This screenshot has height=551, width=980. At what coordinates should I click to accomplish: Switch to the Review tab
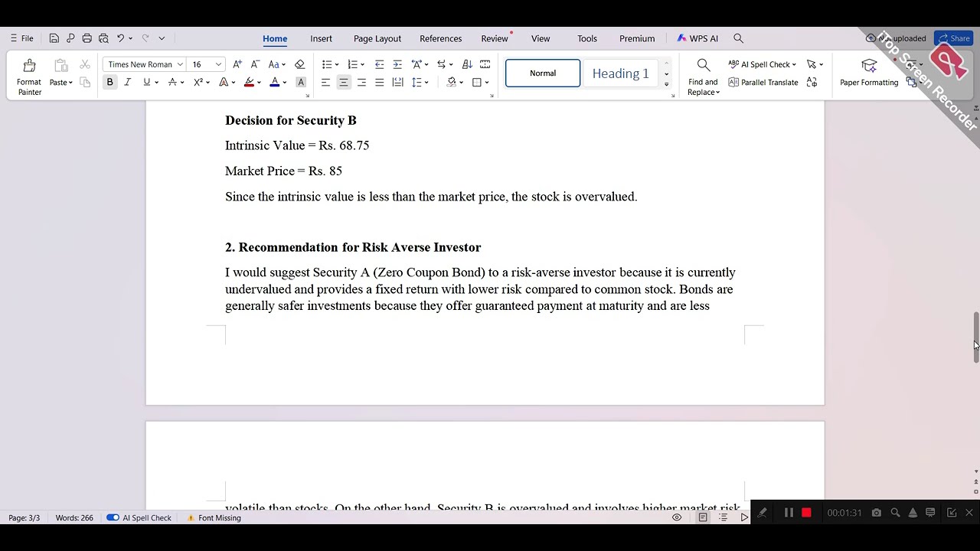(495, 38)
